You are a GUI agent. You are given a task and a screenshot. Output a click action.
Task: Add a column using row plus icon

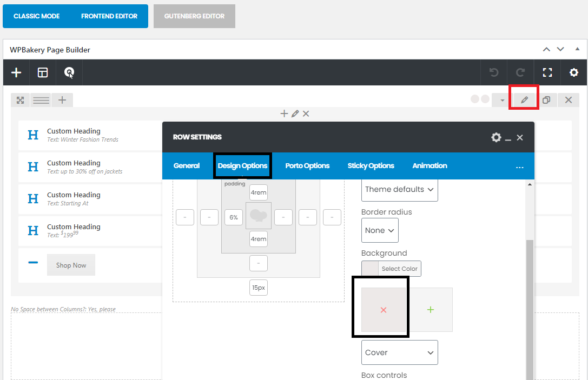coord(62,100)
